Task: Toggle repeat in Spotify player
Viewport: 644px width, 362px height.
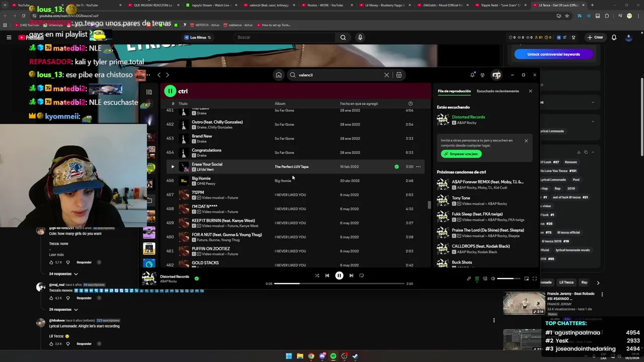Action: (361, 276)
